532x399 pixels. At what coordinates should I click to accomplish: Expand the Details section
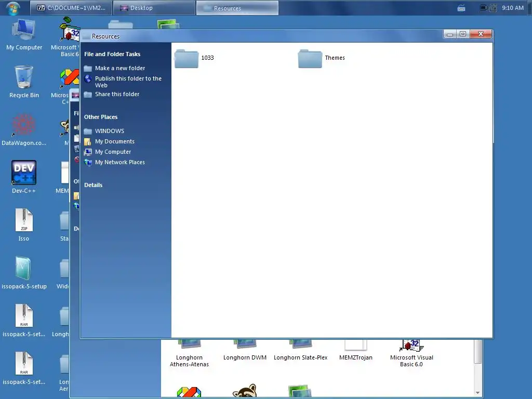coord(94,185)
